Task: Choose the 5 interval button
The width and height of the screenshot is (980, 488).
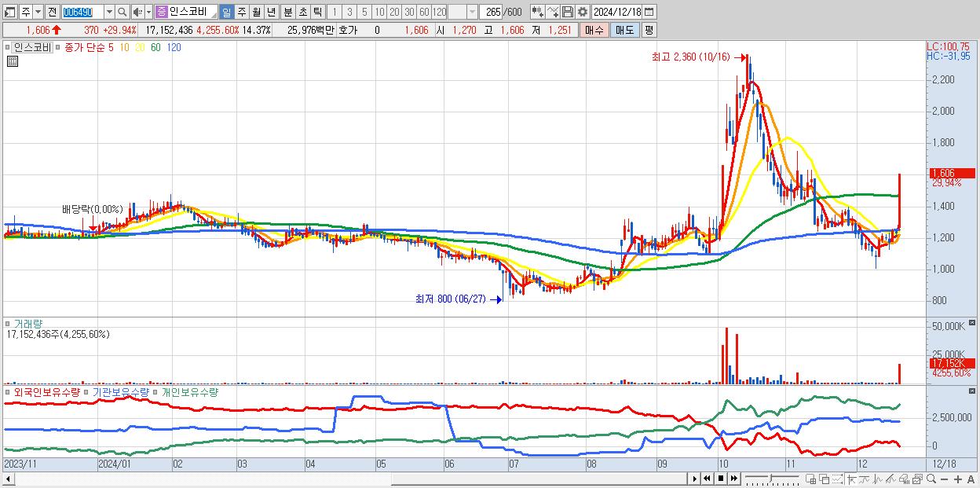Action: pyautogui.click(x=364, y=12)
